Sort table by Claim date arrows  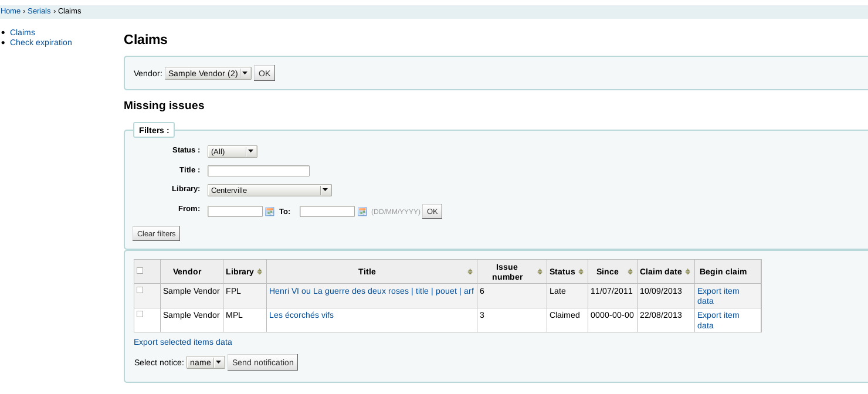[x=687, y=272]
